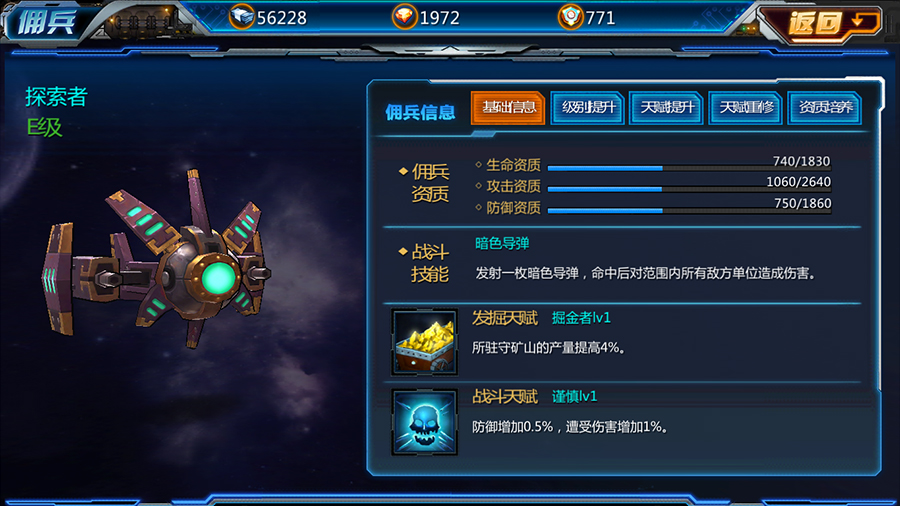Click the silver crate resource icon

pos(242,17)
